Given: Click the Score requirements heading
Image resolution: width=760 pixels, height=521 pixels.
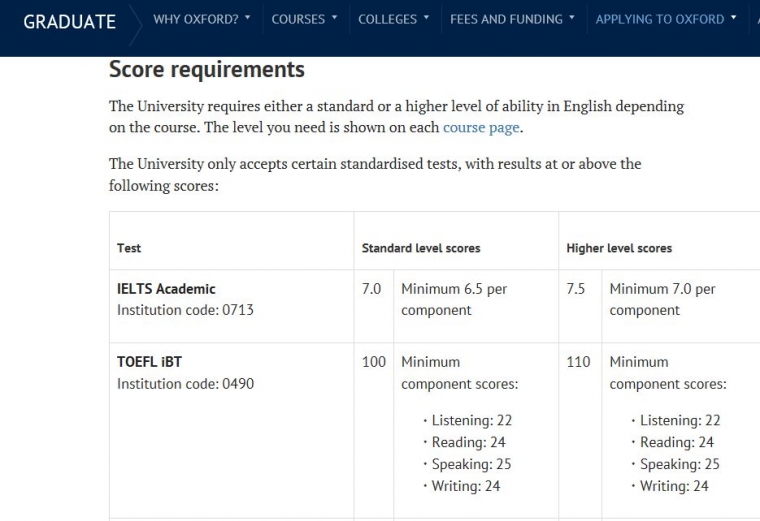Looking at the screenshot, I should point(206,70).
